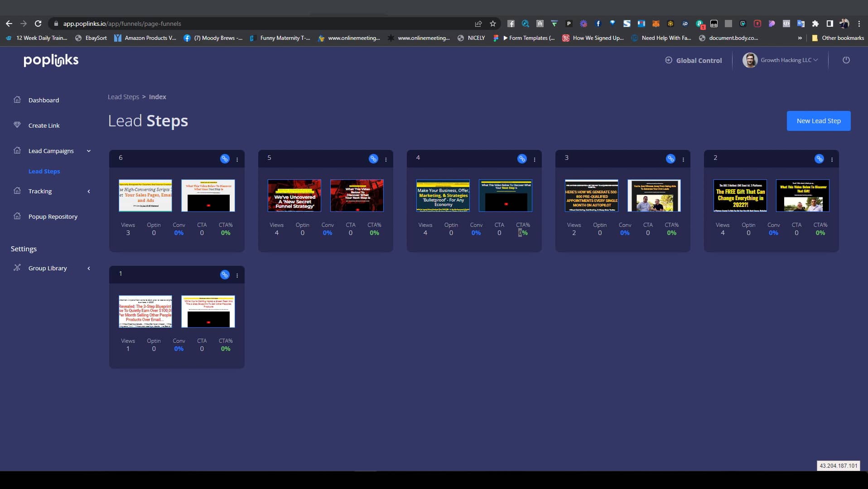
Task: Open three-dot menu on card 1
Action: pyautogui.click(x=237, y=275)
